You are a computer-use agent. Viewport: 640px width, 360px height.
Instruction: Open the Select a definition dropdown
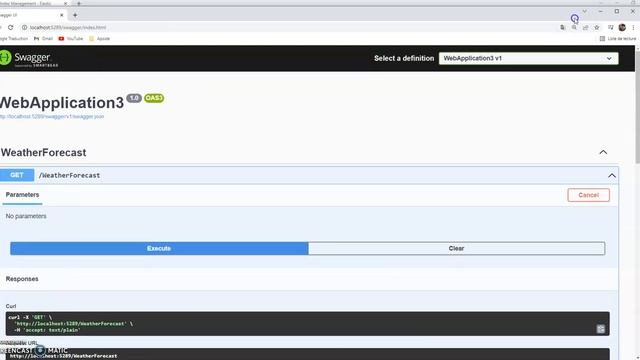point(529,58)
